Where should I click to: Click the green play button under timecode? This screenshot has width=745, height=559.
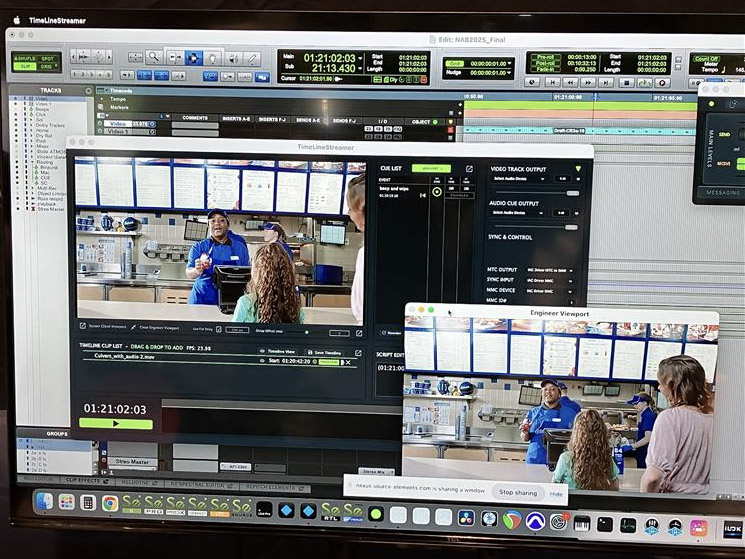click(x=116, y=424)
